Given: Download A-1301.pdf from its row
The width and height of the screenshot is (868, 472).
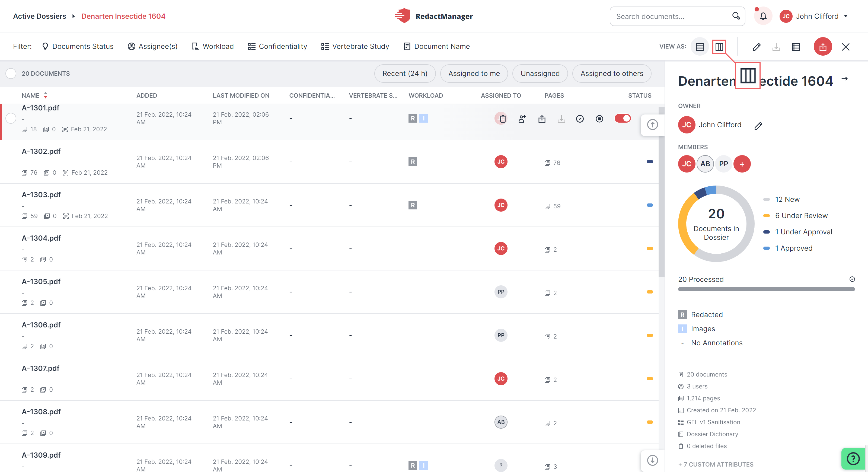Looking at the screenshot, I should pyautogui.click(x=561, y=119).
